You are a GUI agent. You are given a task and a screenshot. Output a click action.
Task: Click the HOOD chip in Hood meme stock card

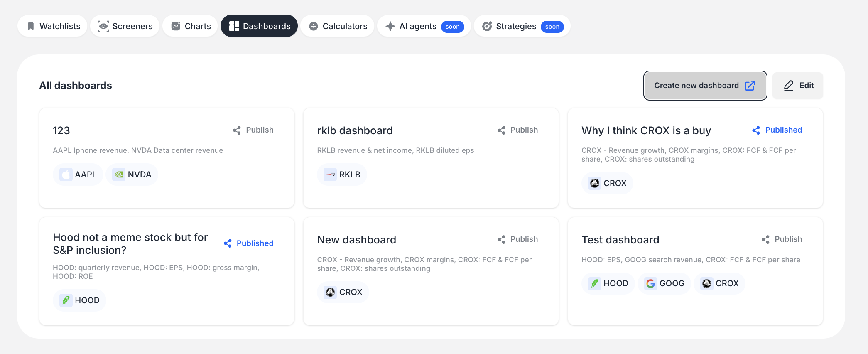(79, 300)
